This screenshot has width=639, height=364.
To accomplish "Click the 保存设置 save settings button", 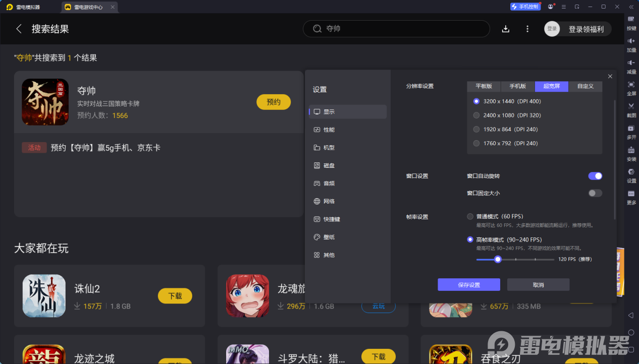I will tap(469, 285).
